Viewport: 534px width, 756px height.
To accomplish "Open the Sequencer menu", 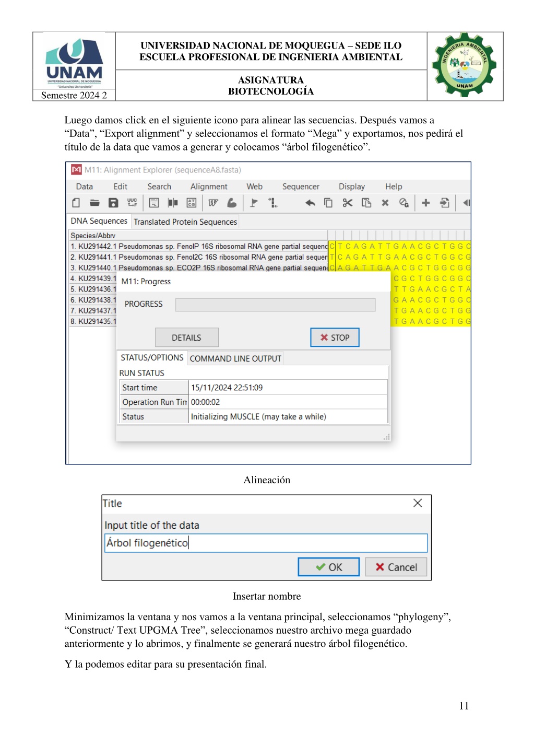I will click(x=301, y=187).
